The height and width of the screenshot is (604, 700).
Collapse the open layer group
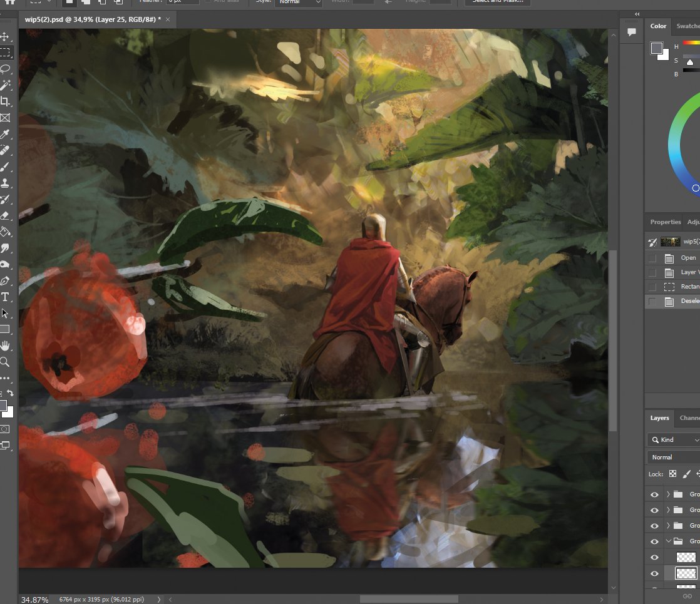tap(668, 541)
